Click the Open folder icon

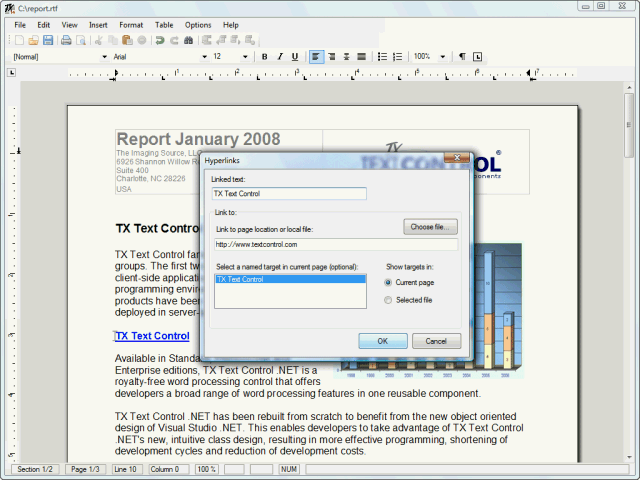(33, 40)
